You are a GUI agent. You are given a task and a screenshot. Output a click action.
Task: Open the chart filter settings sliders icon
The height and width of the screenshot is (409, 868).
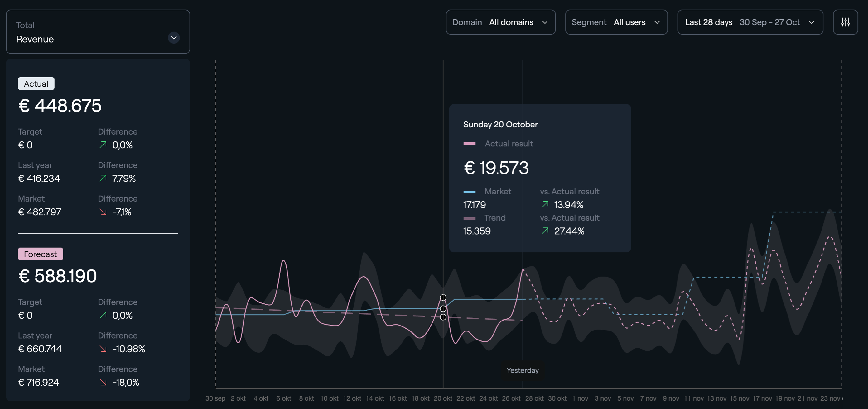coord(845,22)
